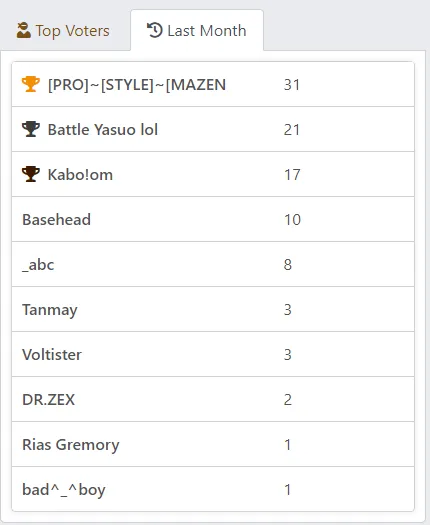The height and width of the screenshot is (525, 430).
Task: Select the Last Month tab
Action: [197, 30]
